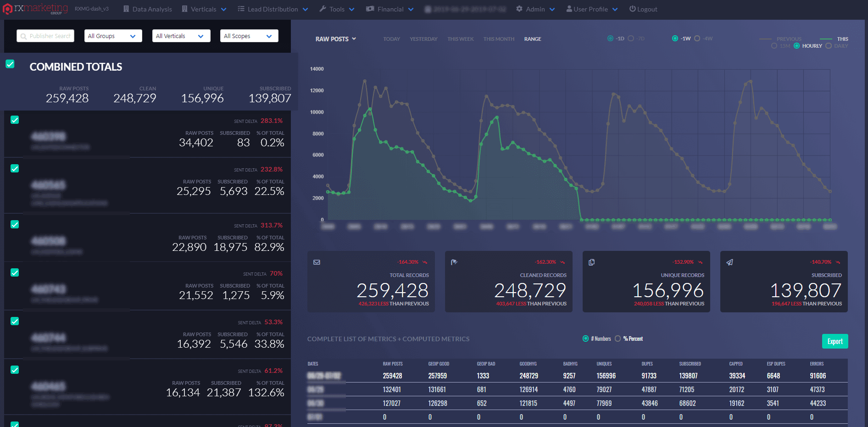The image size is (868, 427).
Task: Expand the Tools menu chevron
Action: point(351,10)
